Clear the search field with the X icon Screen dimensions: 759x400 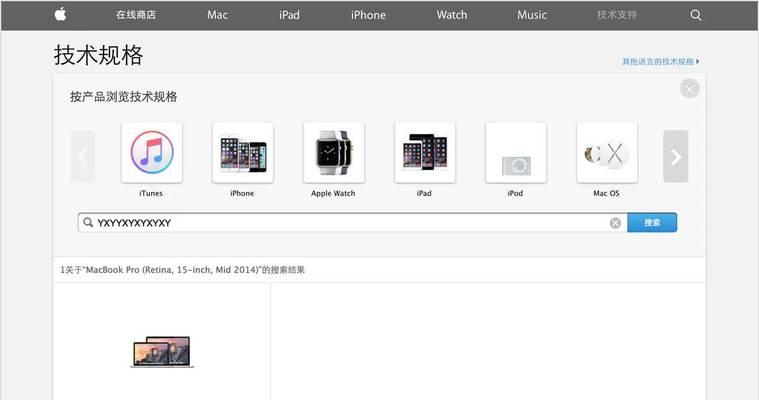(x=615, y=223)
